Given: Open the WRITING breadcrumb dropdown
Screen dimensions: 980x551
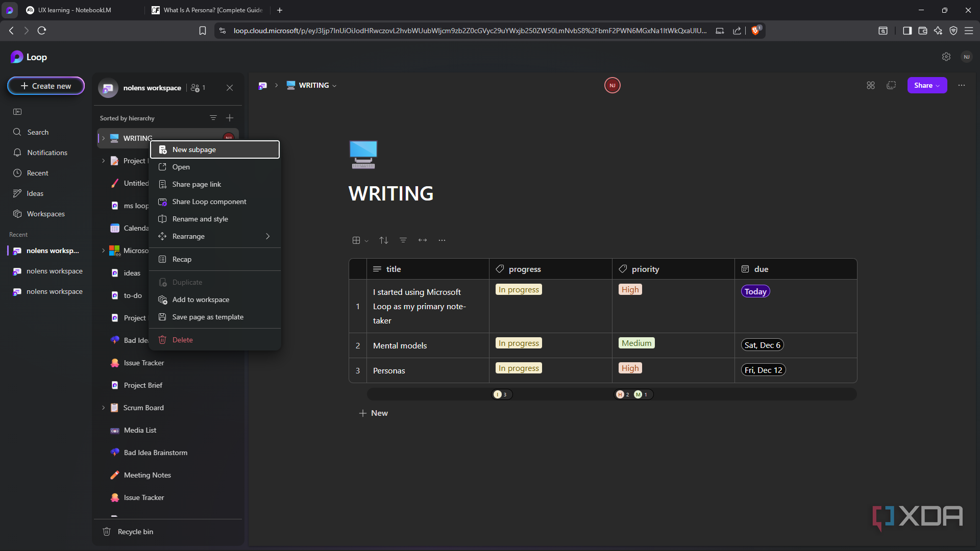Looking at the screenshot, I should [x=334, y=86].
